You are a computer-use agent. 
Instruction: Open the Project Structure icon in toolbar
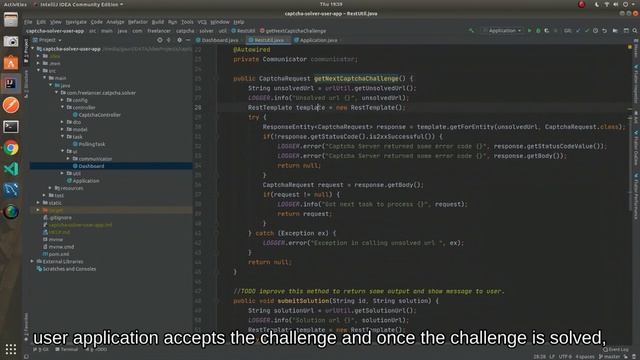tap(615, 31)
